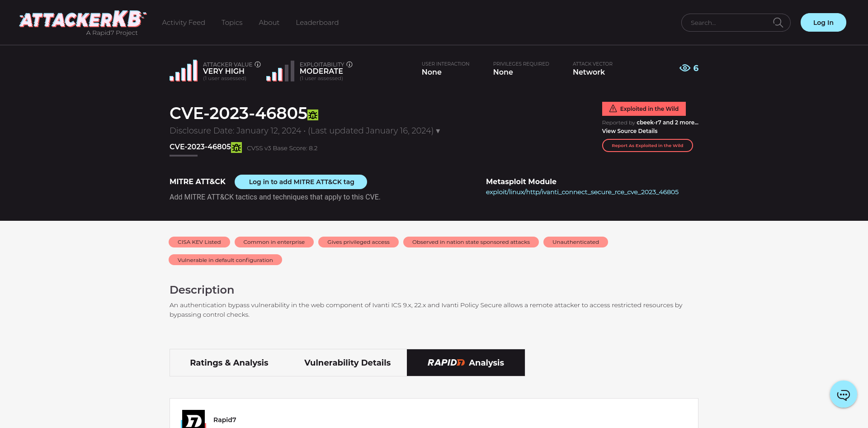
Task: Open the Activity Feed menu
Action: pos(184,22)
